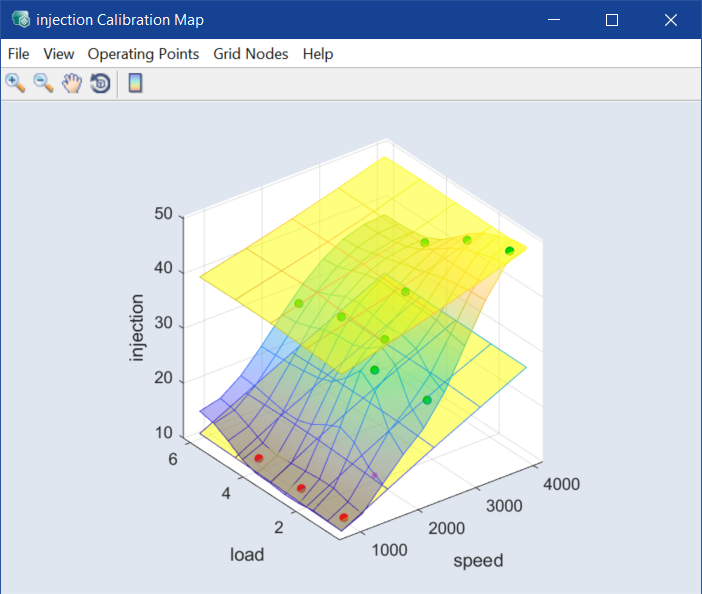Screen dimensions: 702x594
Task: Toggle the colorbar icon in toolbar
Action: coord(135,83)
